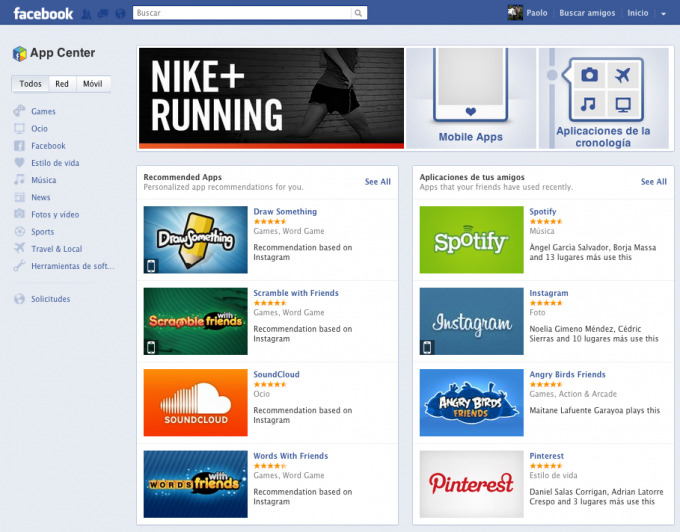Open the Travel & Local airplane icon

(x=19, y=249)
